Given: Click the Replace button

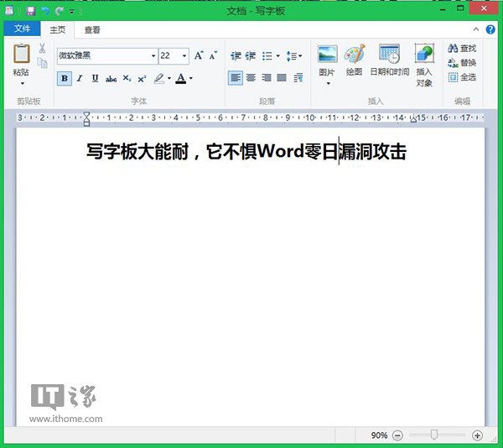Looking at the screenshot, I should point(462,63).
